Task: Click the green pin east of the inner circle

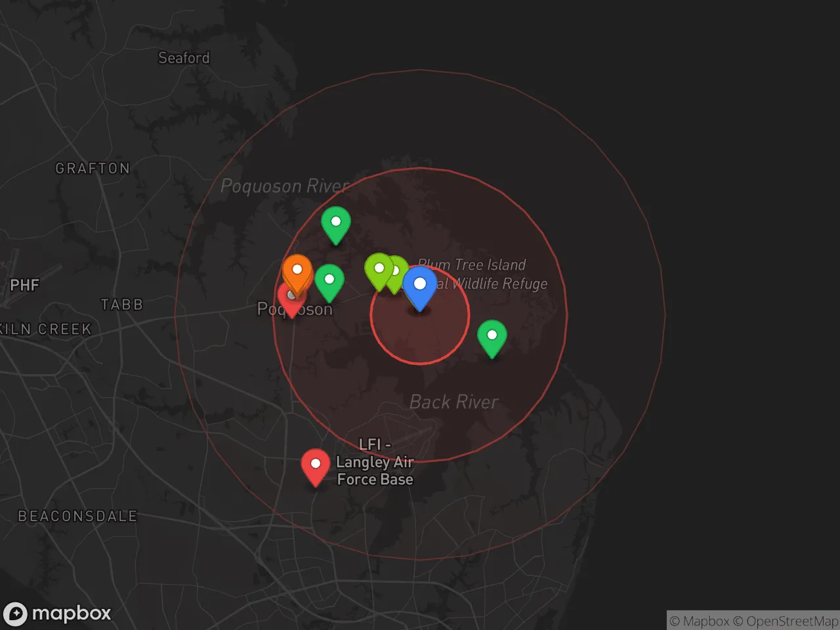Action: (492, 337)
